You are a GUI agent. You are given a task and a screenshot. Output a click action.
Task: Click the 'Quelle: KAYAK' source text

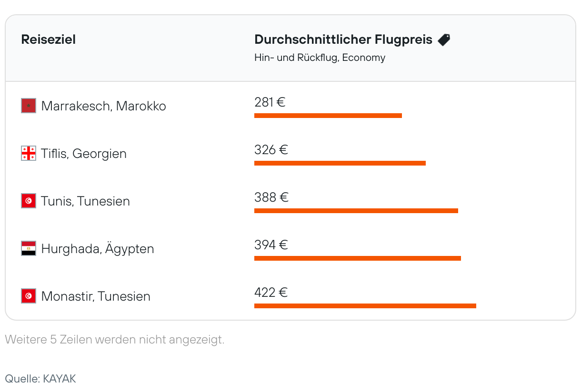40,379
